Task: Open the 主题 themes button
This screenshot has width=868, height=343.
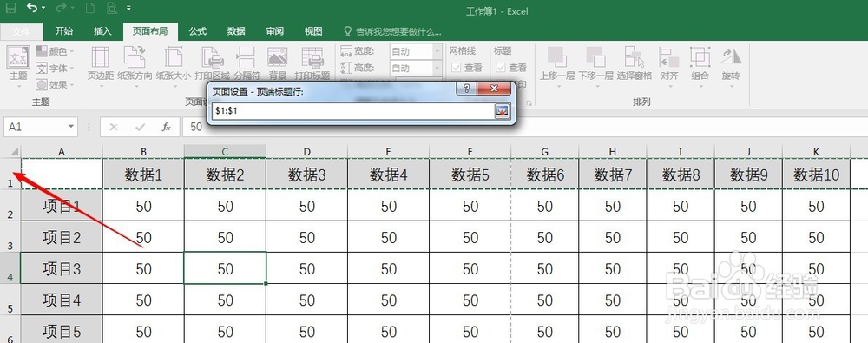Action: click(18, 67)
